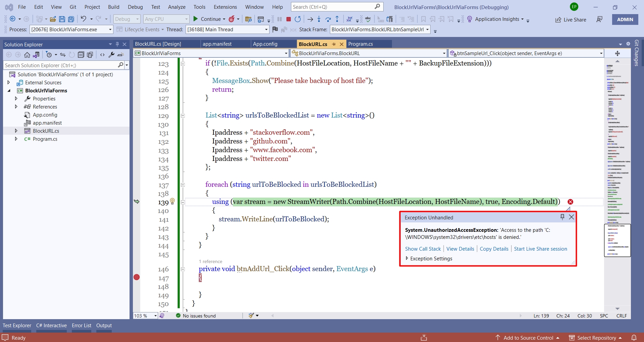This screenshot has width=644, height=342.
Task: Undo the last edit via toolbar arrow
Action: pyautogui.click(x=83, y=19)
